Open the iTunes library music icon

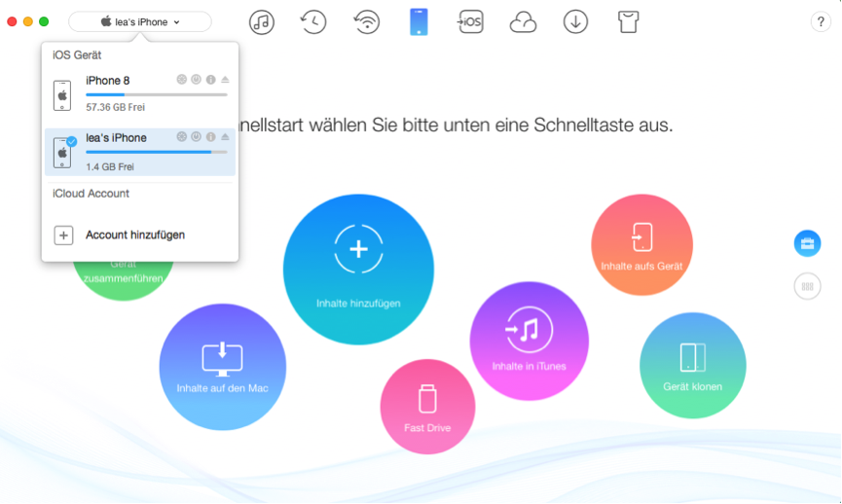point(262,22)
